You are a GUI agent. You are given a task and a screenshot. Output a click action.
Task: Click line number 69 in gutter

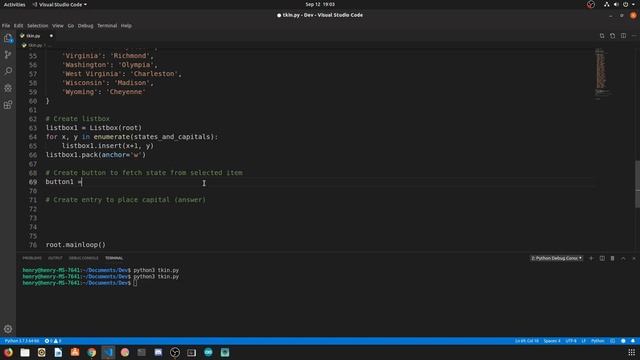(33, 182)
